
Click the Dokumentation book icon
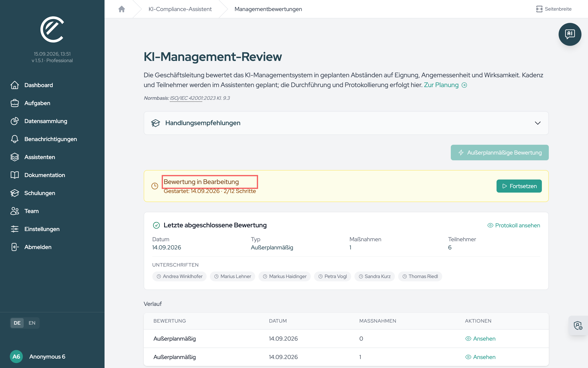14,175
